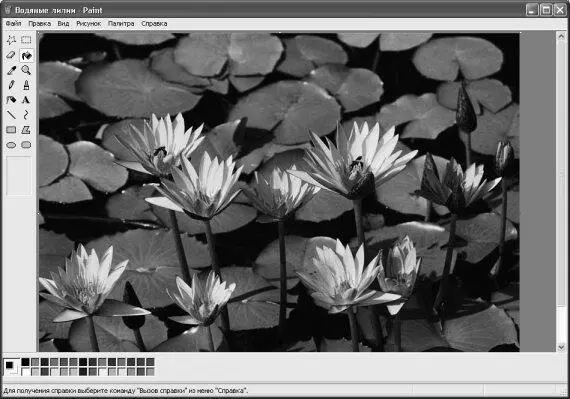
Task: Choose the seventh swatch in the top palette row
Action: pyautogui.click(x=83, y=362)
